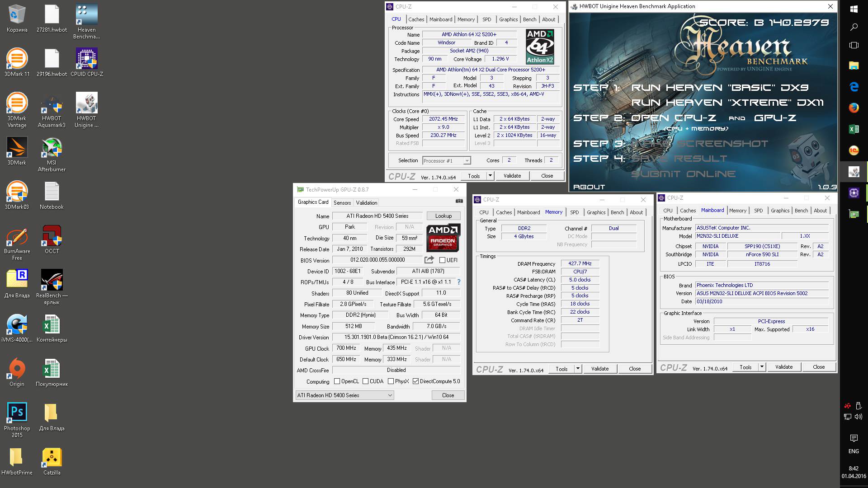The height and width of the screenshot is (488, 868).
Task: Open the Validation tab in GPU-Z
Action: coord(366,203)
